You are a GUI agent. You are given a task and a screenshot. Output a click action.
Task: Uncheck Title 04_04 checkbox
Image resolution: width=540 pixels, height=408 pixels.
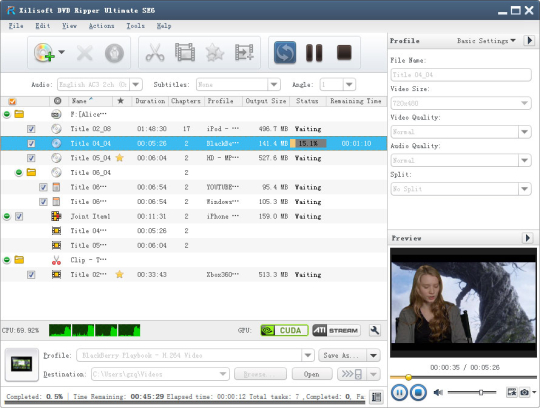pyautogui.click(x=31, y=143)
